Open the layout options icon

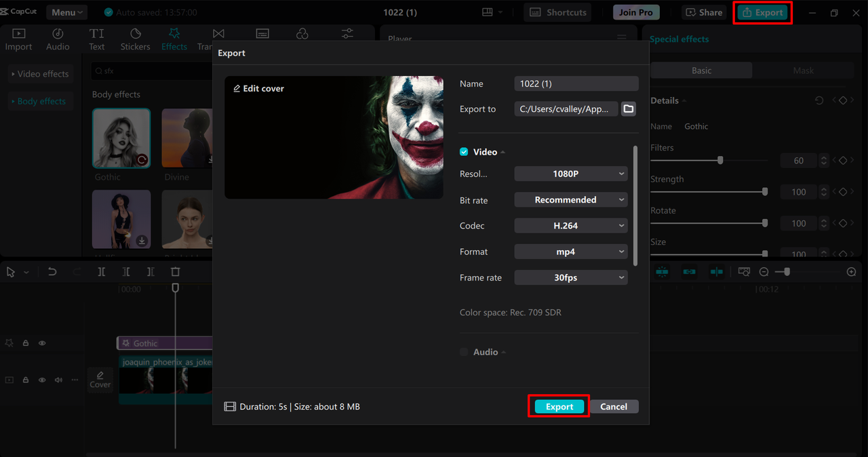pyautogui.click(x=493, y=12)
